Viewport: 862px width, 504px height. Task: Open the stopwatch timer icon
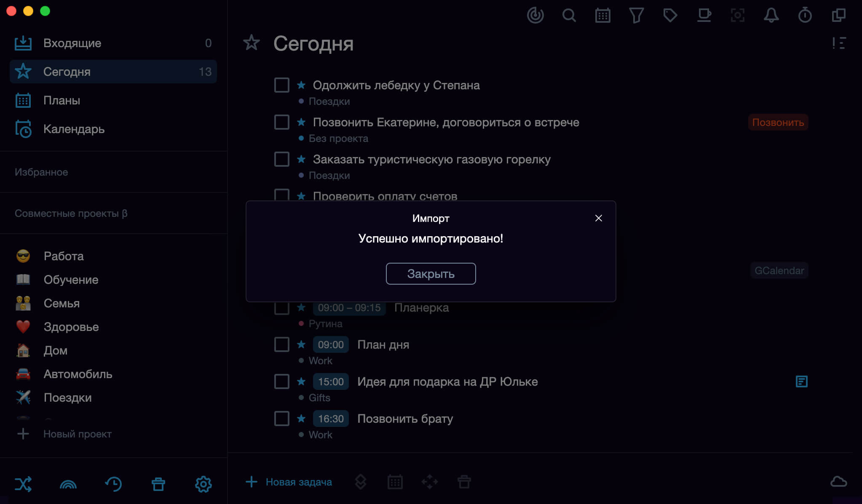click(x=805, y=16)
